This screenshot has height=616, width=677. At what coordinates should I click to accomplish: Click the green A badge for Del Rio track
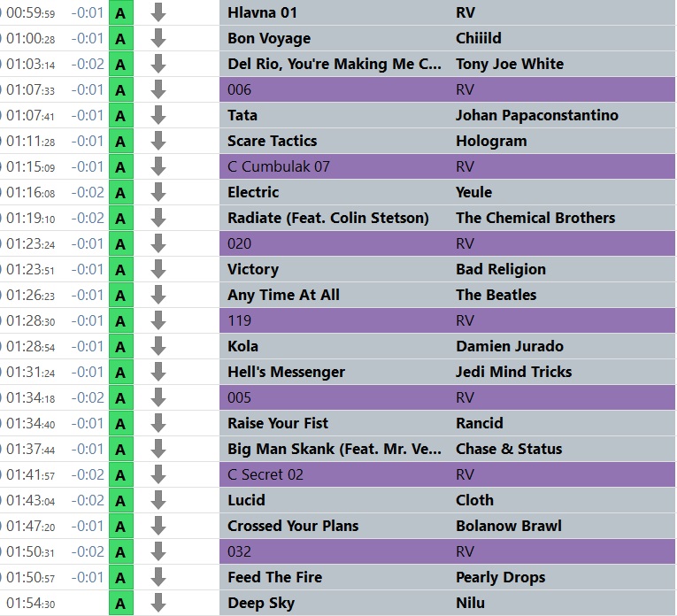pos(121,65)
